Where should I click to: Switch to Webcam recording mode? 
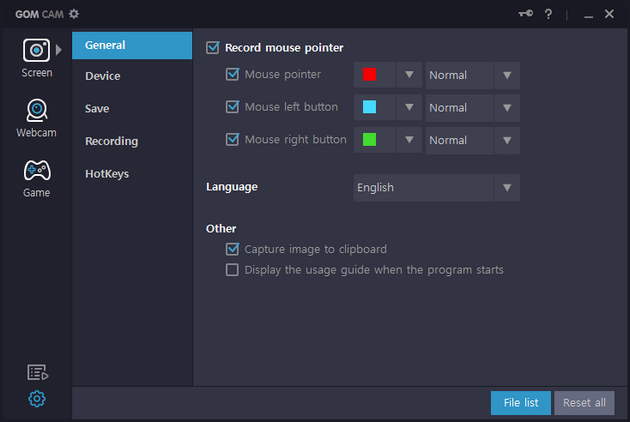tap(36, 112)
